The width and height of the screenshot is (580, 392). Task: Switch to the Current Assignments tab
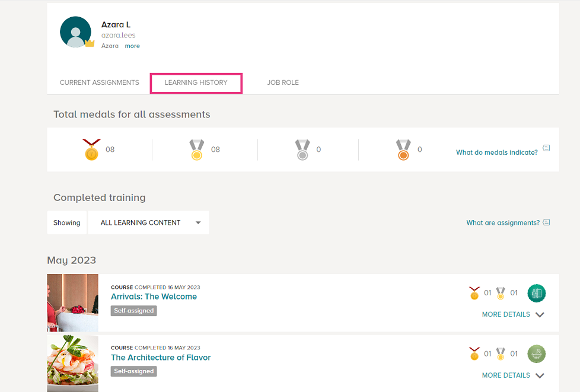(100, 82)
